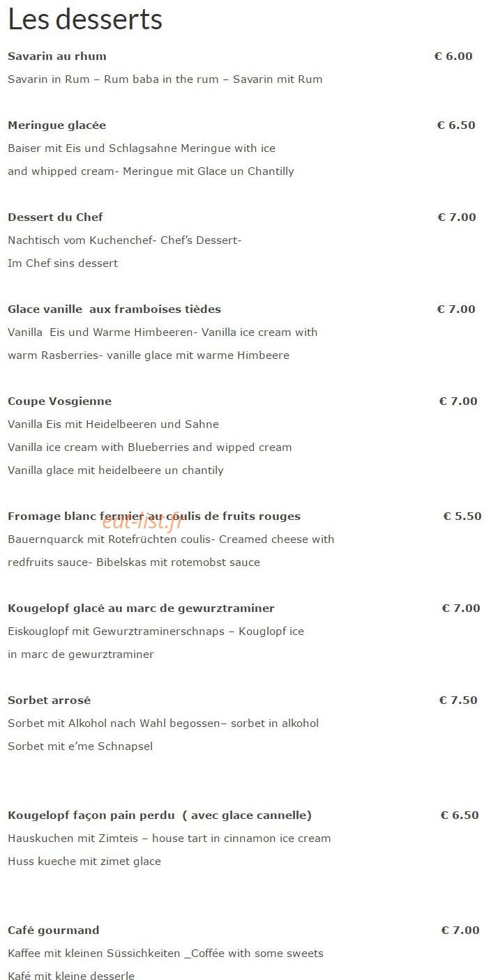Click 'Savarin in Rum' description line

(165, 79)
